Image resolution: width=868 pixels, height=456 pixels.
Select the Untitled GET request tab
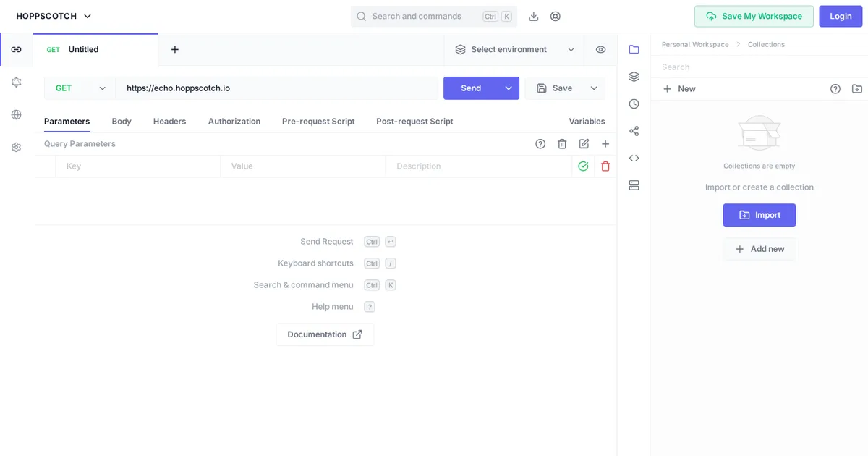pyautogui.click(x=95, y=49)
